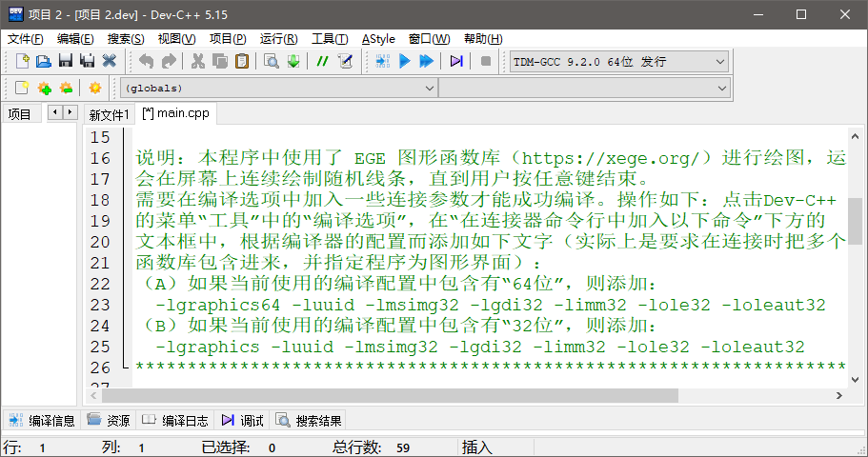Compile the project with grid-arrow icon
Screen dimensions: 868x457
382,61
